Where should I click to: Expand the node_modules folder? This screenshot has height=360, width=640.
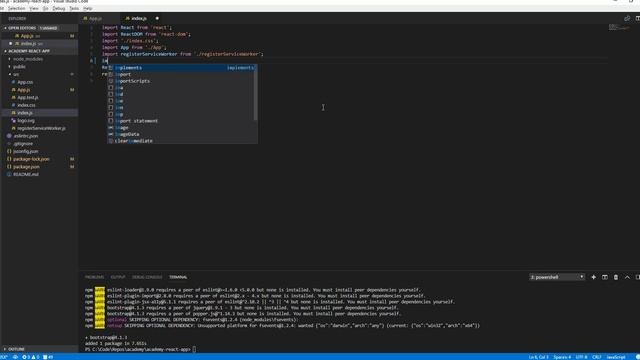pos(28,59)
